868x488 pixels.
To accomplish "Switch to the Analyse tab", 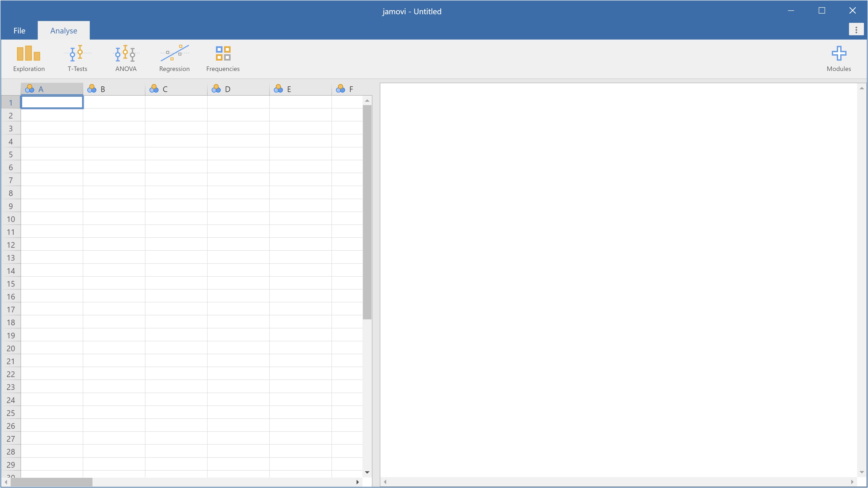I will tap(63, 31).
